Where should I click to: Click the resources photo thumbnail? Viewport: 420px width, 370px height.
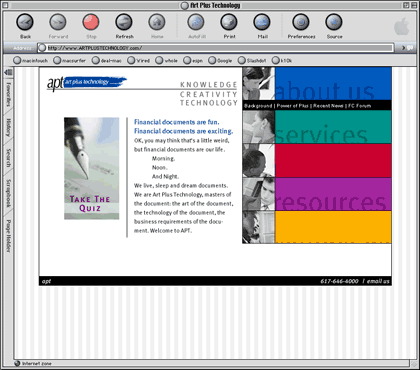[259, 194]
